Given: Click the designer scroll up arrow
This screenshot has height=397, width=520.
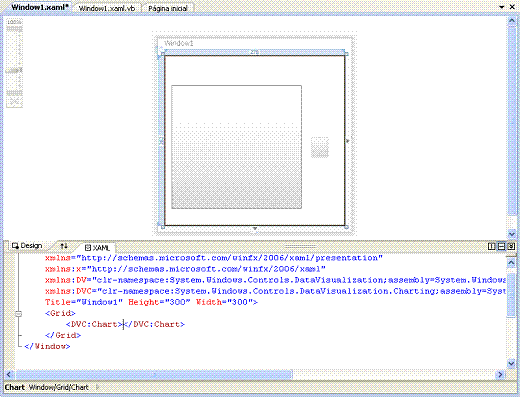Looking at the screenshot, I should (512, 21).
